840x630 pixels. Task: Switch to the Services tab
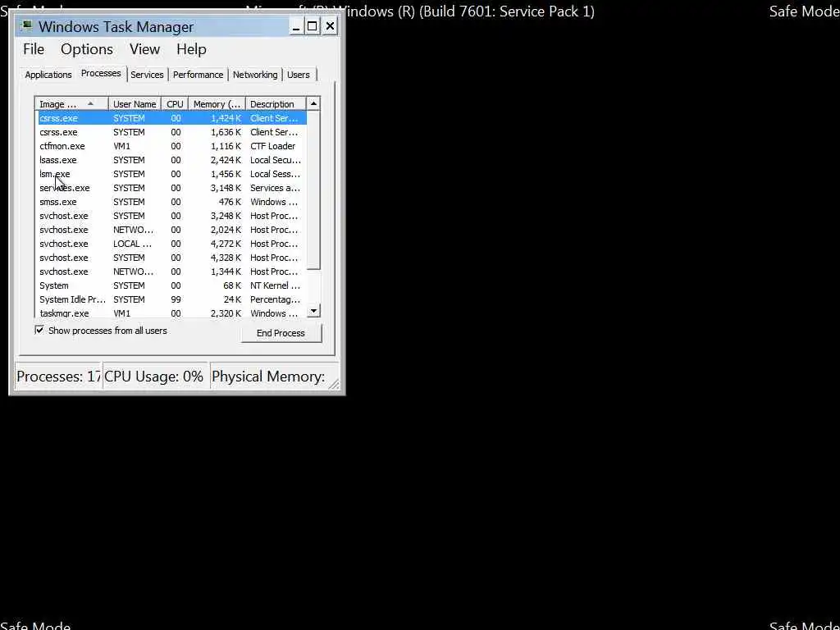[147, 75]
